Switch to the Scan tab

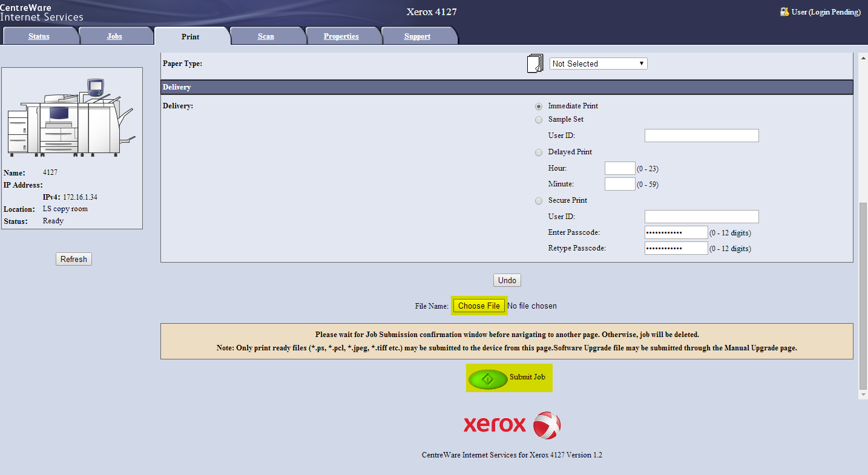pos(266,36)
